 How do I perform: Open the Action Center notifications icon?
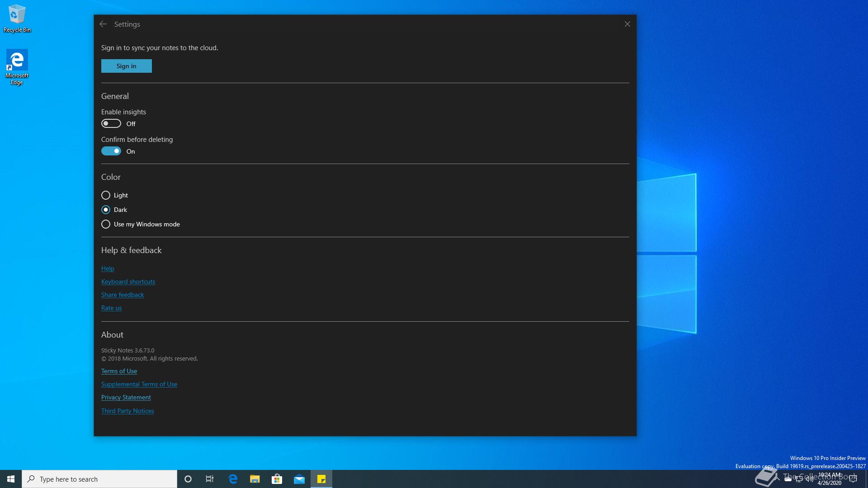(853, 479)
